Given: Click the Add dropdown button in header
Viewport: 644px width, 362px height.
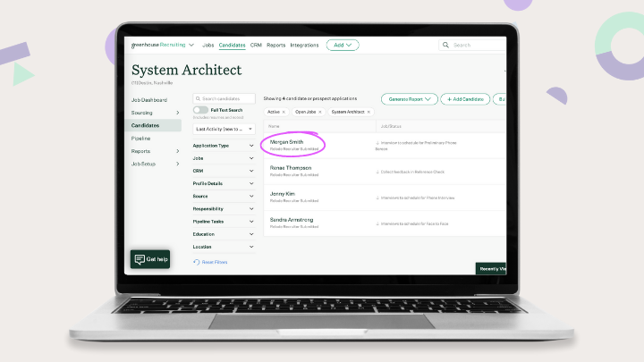Looking at the screenshot, I should (x=343, y=45).
